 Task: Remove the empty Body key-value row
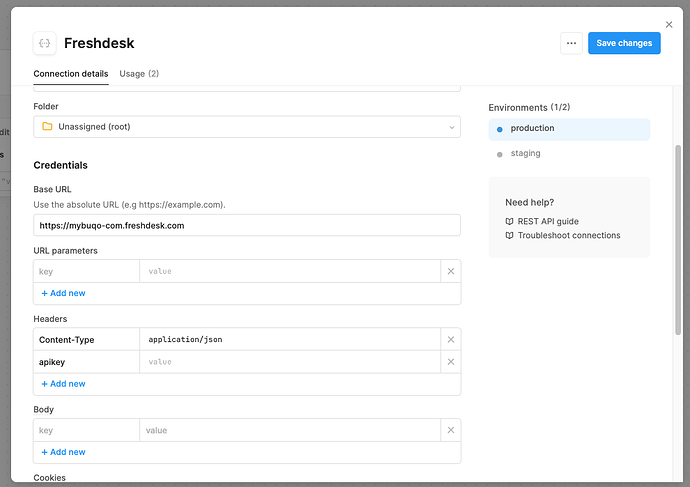pos(451,430)
